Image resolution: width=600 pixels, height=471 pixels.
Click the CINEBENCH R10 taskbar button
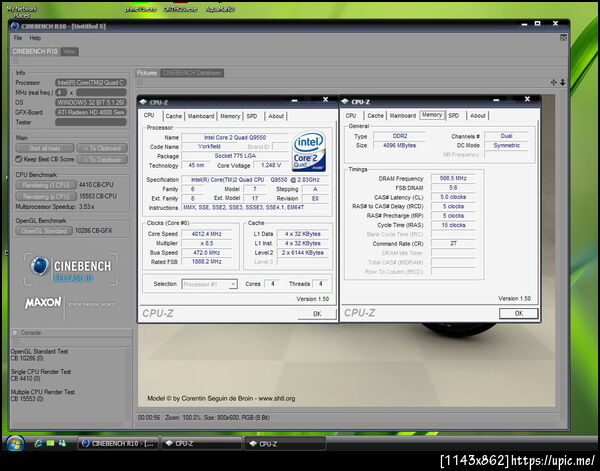(119, 443)
